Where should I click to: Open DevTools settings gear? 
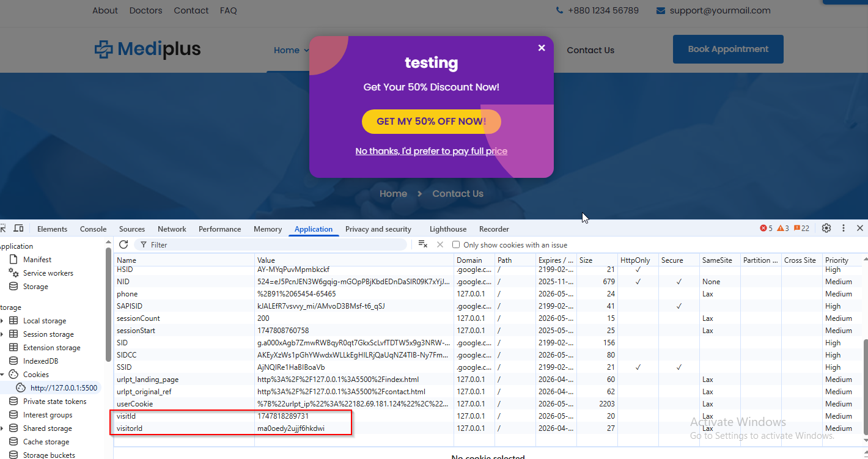click(x=826, y=229)
